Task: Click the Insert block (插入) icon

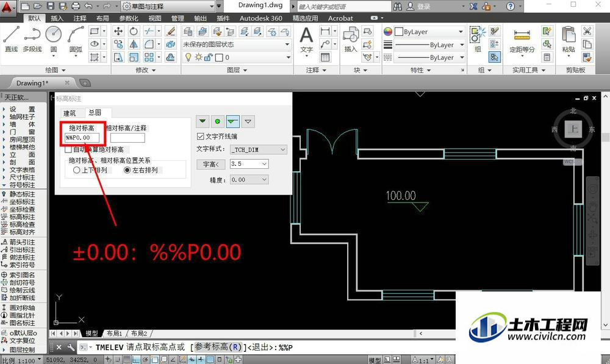Action: tap(351, 39)
